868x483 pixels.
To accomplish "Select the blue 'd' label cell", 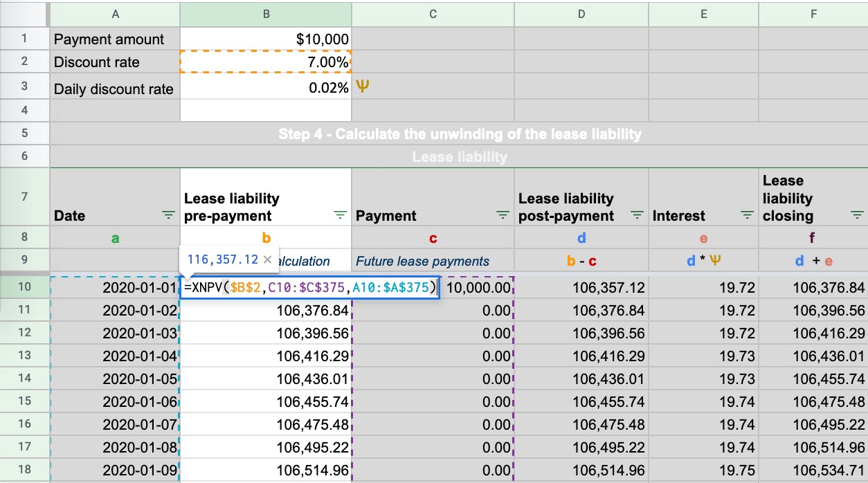I will [581, 238].
